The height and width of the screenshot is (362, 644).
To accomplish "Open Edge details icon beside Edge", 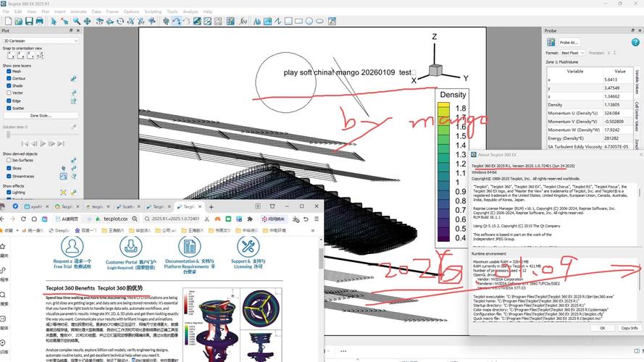I will click(x=73, y=101).
